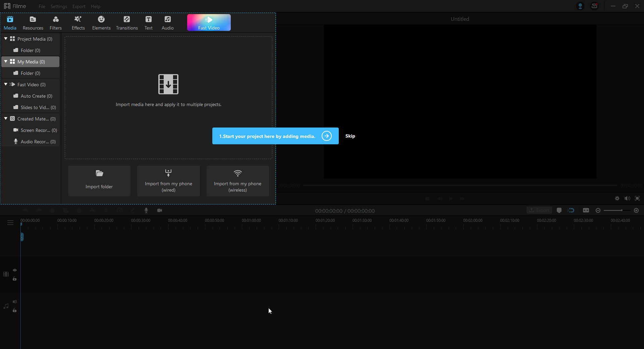Delete clip using the Trash icon

tap(79, 211)
